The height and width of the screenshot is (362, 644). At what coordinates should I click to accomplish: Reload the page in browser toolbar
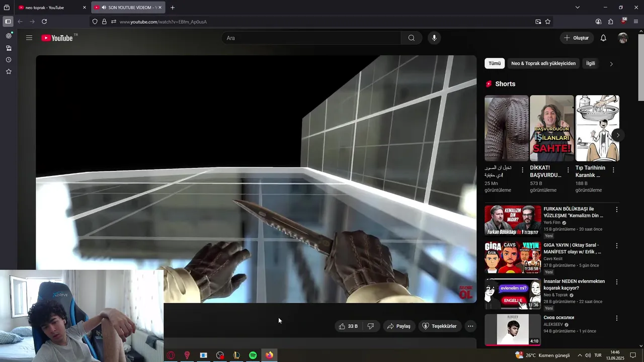pos(44,22)
